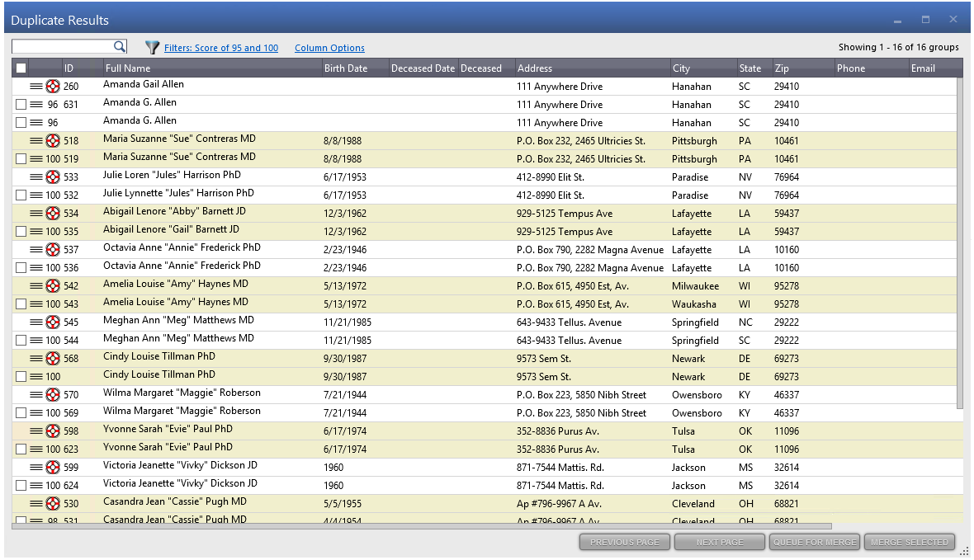Click lifesaver icon for ID 533

[53, 177]
